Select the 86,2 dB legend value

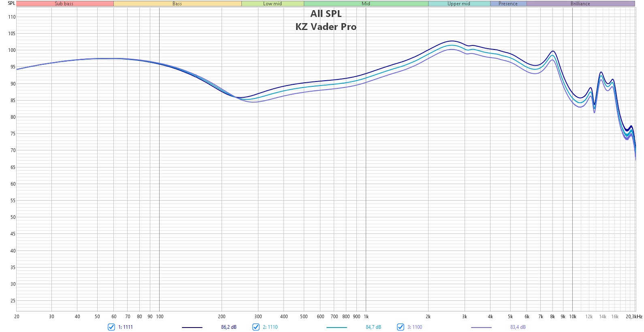pyautogui.click(x=229, y=327)
